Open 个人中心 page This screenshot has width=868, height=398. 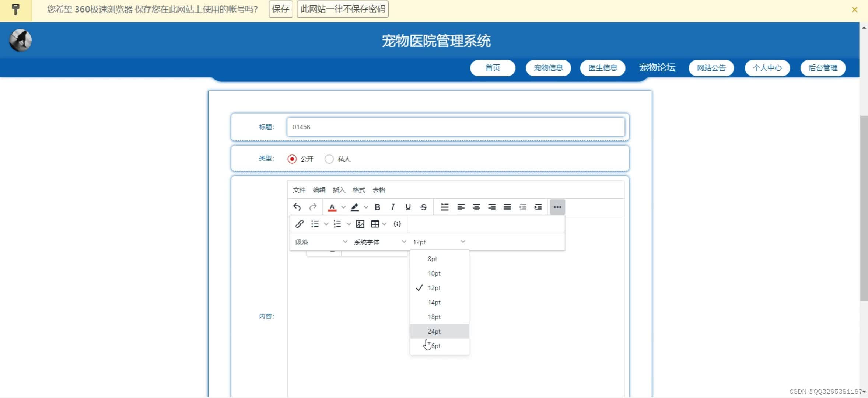(x=767, y=68)
